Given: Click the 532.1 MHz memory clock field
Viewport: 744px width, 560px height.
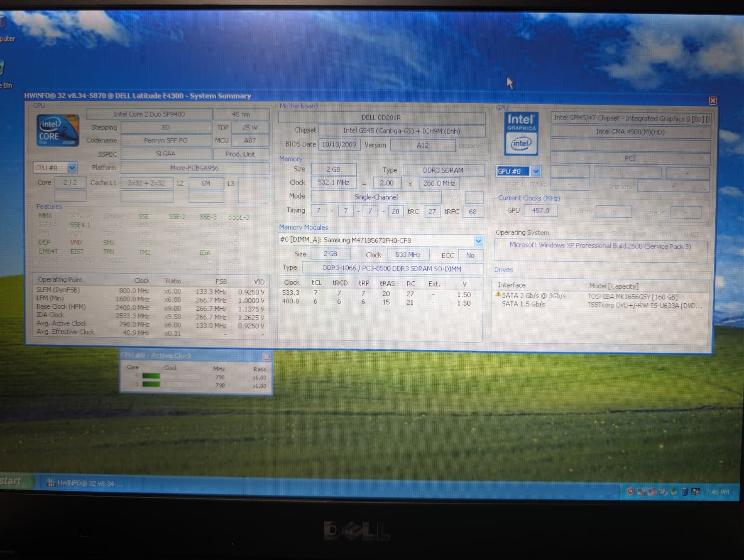Looking at the screenshot, I should pos(333,183).
